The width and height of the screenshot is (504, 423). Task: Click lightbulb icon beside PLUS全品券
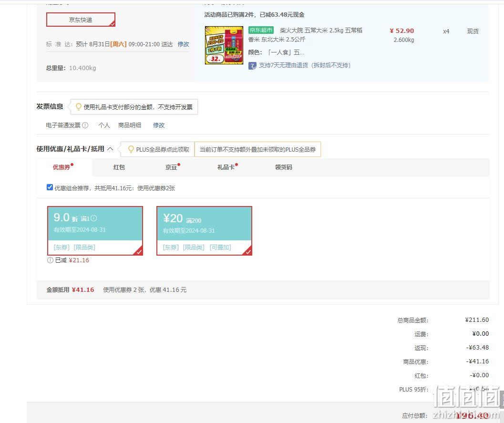131,149
